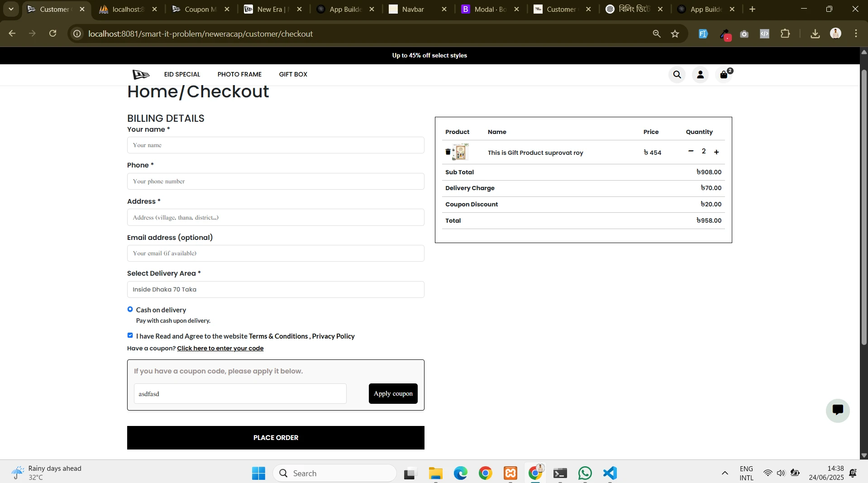
Task: Toggle the Terms & Conditions agreement checkbox
Action: pos(130,335)
